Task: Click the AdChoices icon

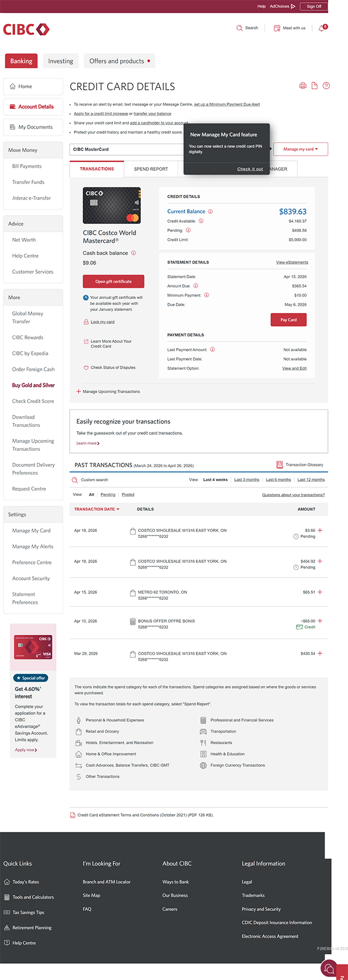Action: (293, 7)
